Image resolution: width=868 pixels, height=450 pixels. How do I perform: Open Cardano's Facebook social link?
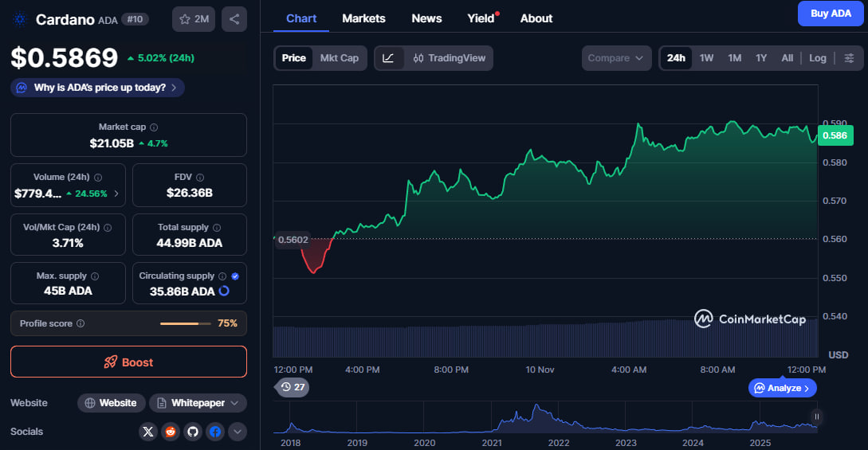(x=214, y=432)
